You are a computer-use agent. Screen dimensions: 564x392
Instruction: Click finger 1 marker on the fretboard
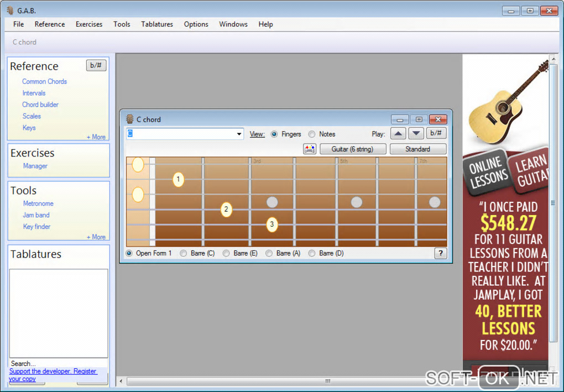(x=178, y=179)
